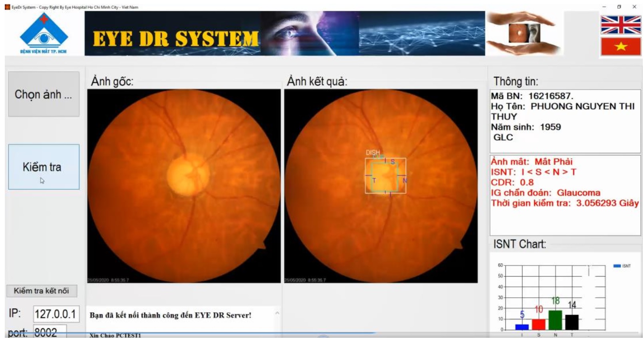Click the Xin Chào PCTEST1 message
The width and height of the screenshot is (644, 339).
[x=115, y=335]
